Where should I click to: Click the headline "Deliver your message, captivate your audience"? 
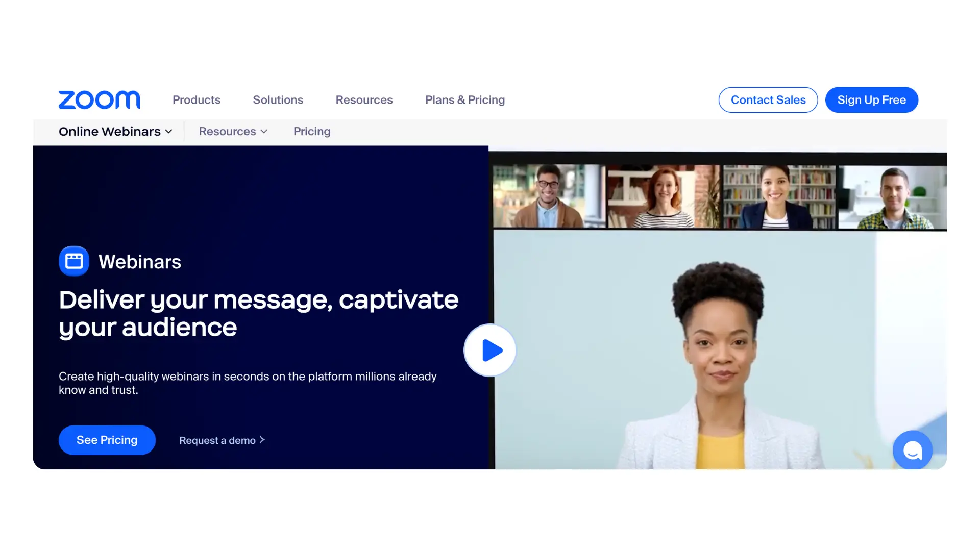[x=259, y=314]
